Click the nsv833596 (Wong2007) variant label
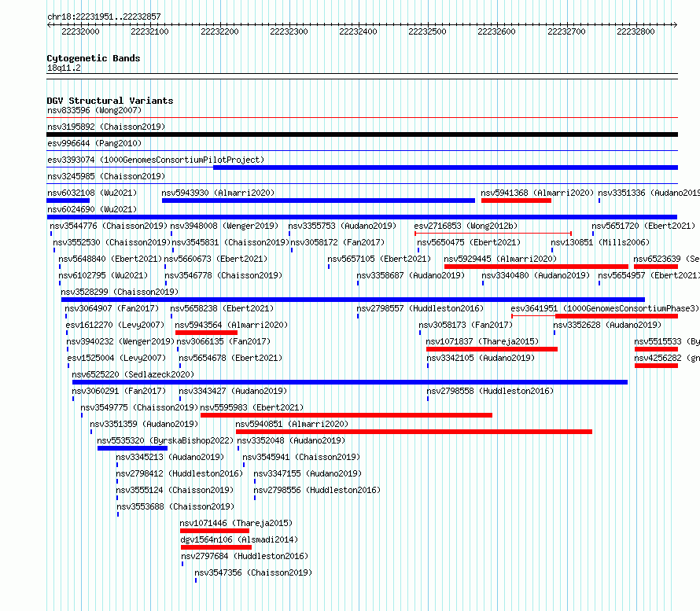 (94, 110)
